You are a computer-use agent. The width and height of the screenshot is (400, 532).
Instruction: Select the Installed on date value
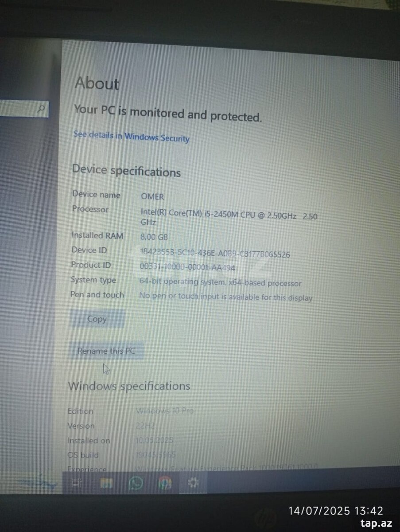pyautogui.click(x=153, y=440)
